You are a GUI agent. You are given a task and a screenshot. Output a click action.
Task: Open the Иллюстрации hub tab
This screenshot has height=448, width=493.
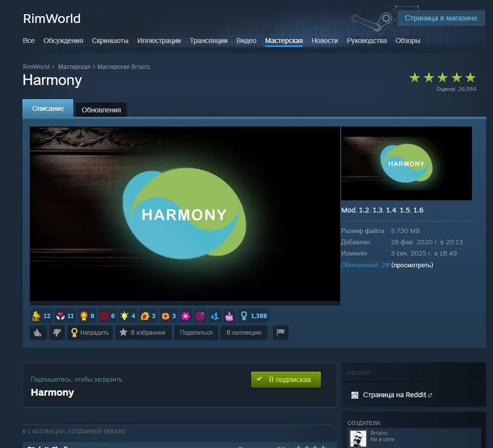[159, 41]
